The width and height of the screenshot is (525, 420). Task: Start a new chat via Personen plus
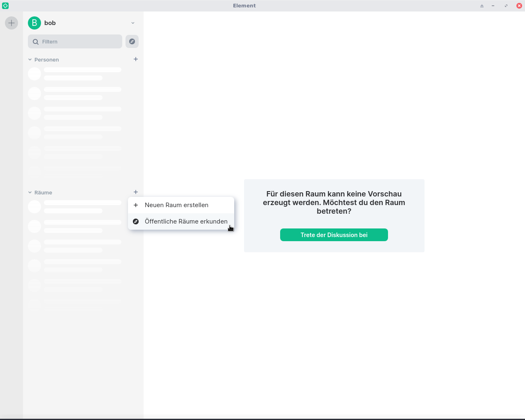[x=136, y=59]
